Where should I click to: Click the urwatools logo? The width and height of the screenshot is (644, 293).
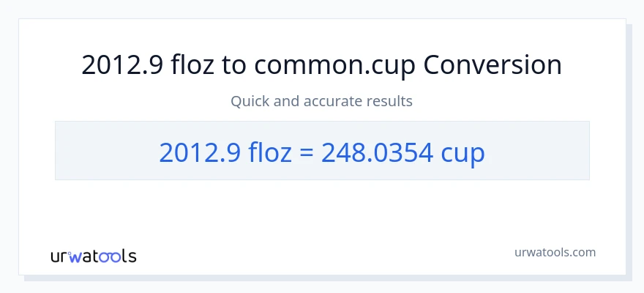(93, 256)
